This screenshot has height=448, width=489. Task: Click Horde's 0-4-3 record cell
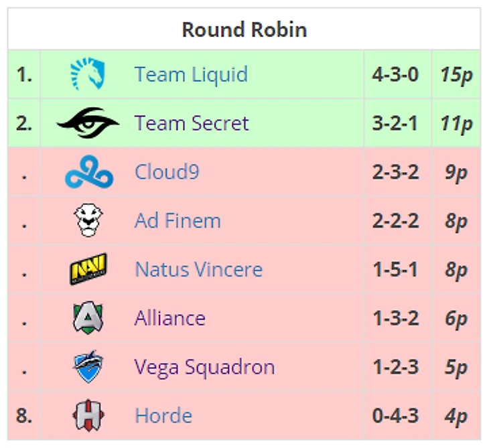tap(398, 416)
